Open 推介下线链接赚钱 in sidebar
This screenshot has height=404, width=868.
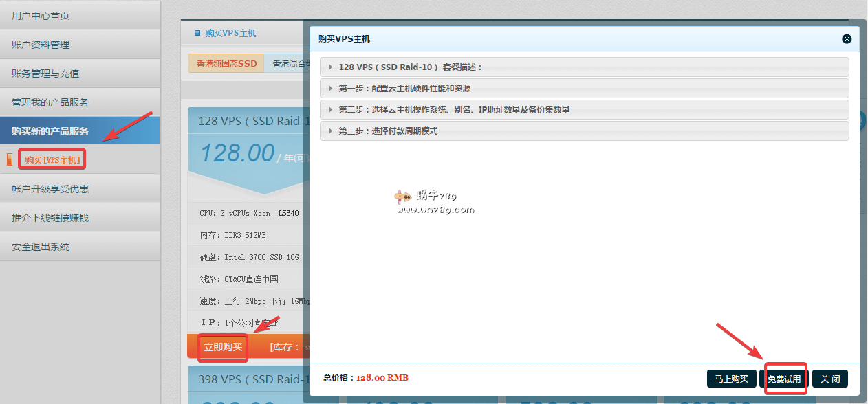(50, 218)
